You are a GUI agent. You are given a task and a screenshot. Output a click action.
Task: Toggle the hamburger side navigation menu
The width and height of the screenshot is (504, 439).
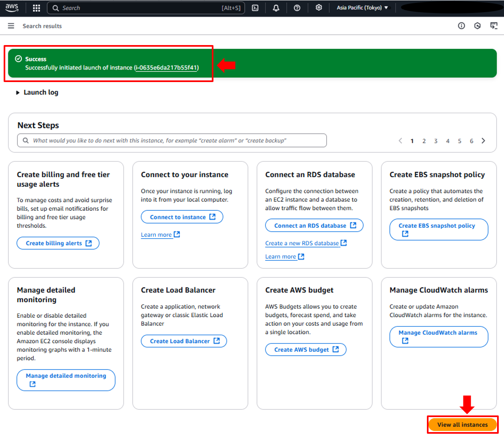[11, 26]
